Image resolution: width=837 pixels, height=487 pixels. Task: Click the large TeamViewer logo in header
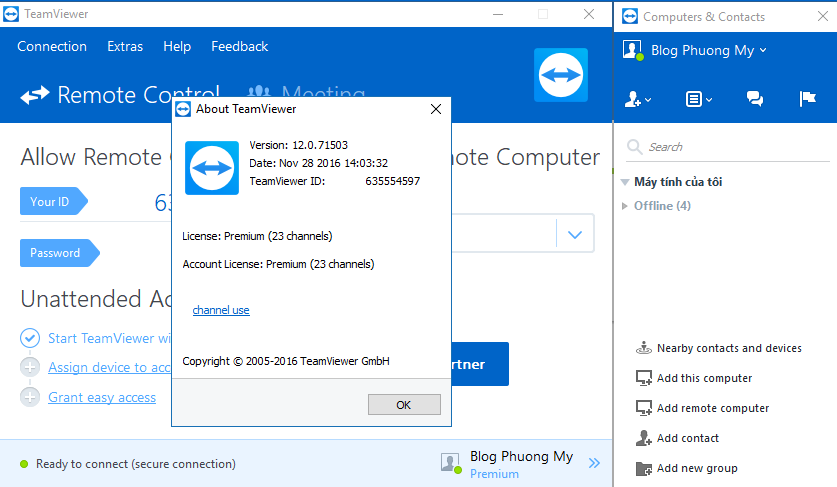click(561, 75)
